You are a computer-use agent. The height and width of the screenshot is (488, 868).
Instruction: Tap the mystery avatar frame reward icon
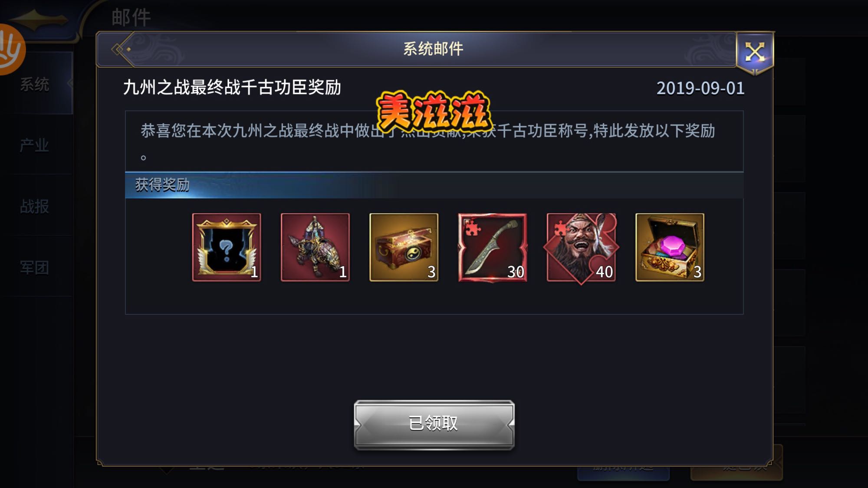pos(227,247)
